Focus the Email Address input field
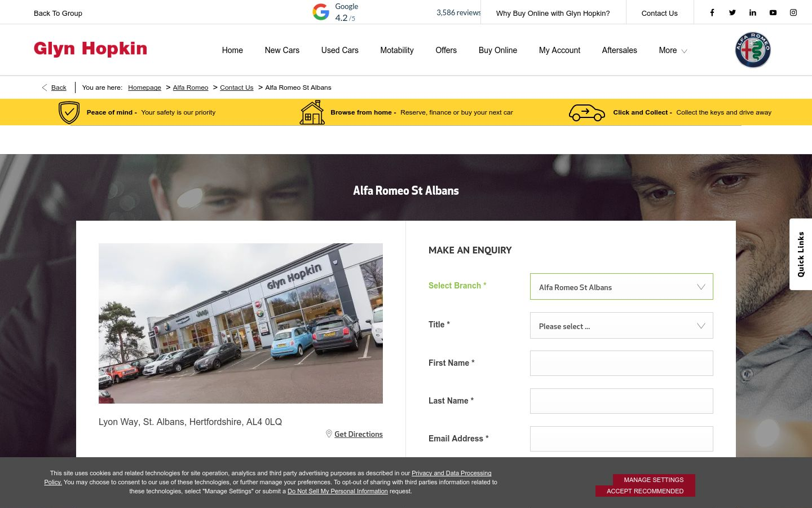Screen dimensions: 812x508 (621, 439)
